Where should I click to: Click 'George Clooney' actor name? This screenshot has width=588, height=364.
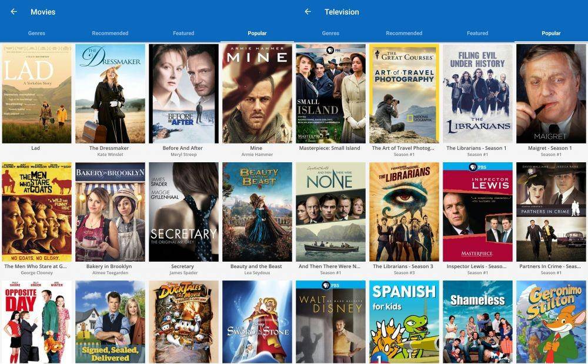(x=36, y=272)
